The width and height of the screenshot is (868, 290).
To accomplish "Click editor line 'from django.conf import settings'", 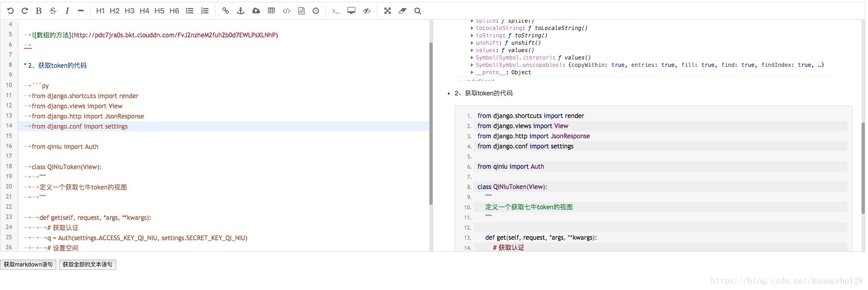I will [x=80, y=126].
